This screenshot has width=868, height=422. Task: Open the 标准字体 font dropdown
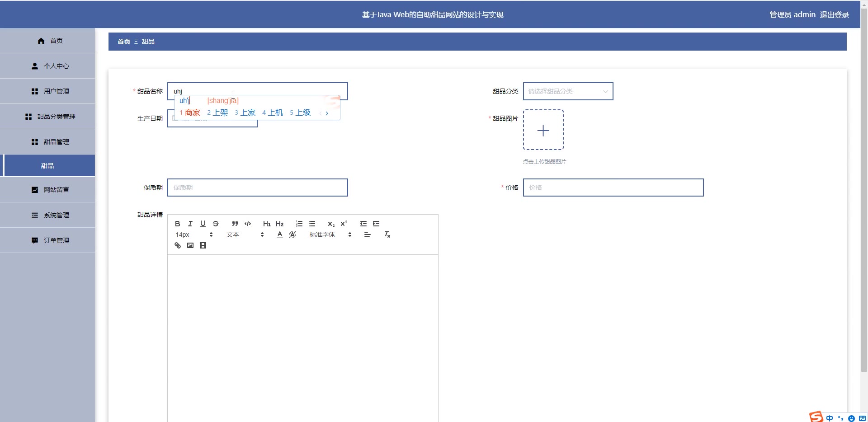click(330, 234)
